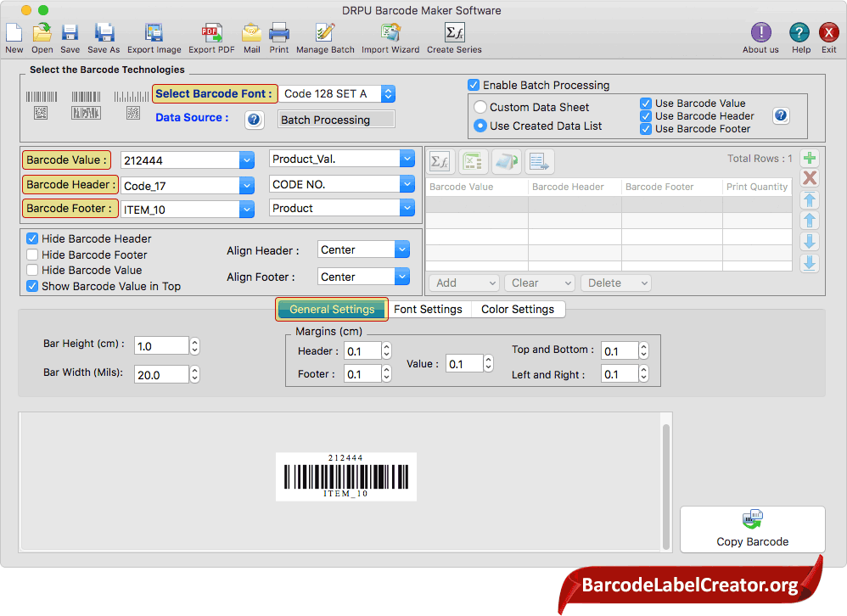
Task: Launch the Import Wizard
Action: click(390, 33)
